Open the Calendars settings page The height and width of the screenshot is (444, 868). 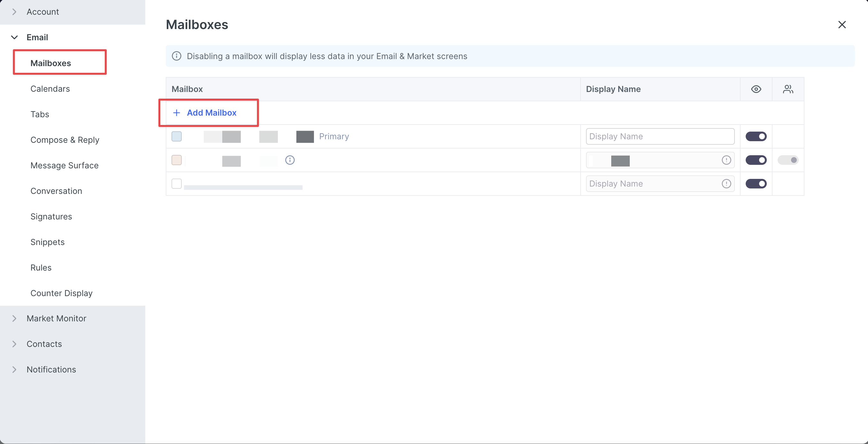[x=50, y=89]
